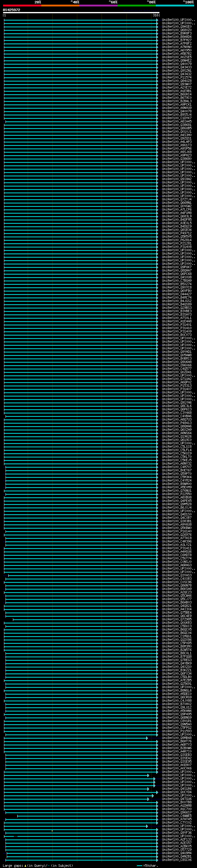The image size is (197, 868).
Task: Click label UniRef100_B6QC04
Action: point(176,632)
